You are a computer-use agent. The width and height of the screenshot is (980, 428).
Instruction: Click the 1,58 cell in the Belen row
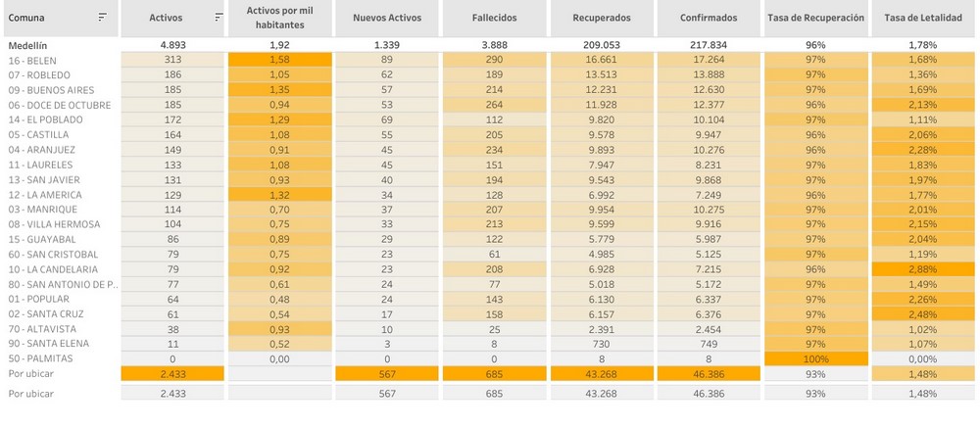[279, 61]
